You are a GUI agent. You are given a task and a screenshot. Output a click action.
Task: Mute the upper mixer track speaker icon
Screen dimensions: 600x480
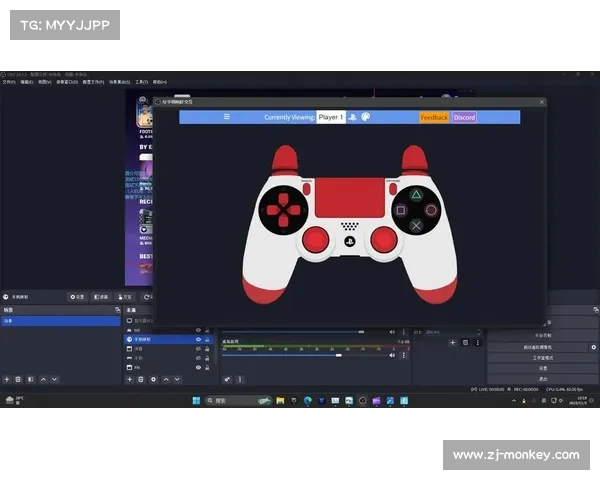coord(392,332)
